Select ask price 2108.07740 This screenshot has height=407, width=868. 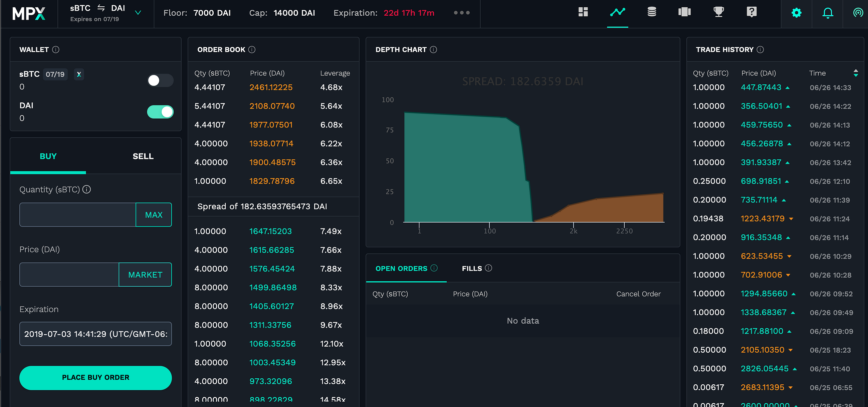(x=272, y=106)
